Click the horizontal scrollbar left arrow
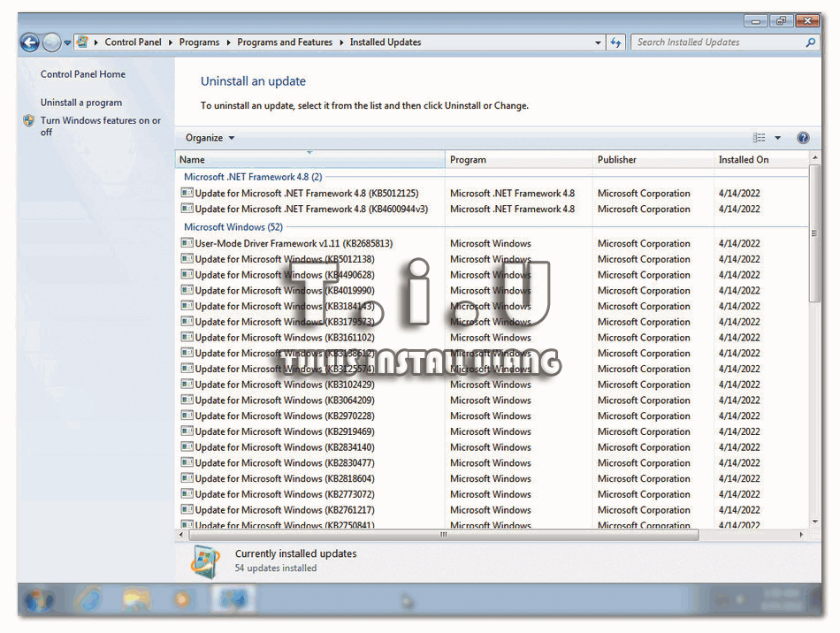The image size is (840, 633). pos(181,535)
